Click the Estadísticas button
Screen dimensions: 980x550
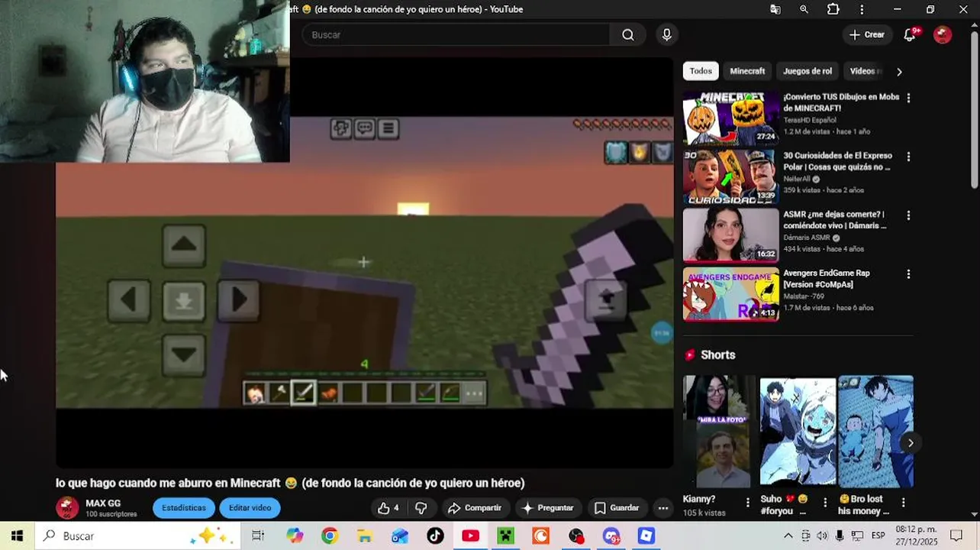(x=183, y=508)
